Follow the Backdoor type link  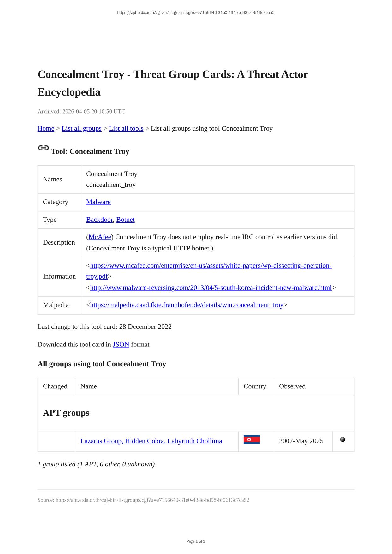[99, 220]
